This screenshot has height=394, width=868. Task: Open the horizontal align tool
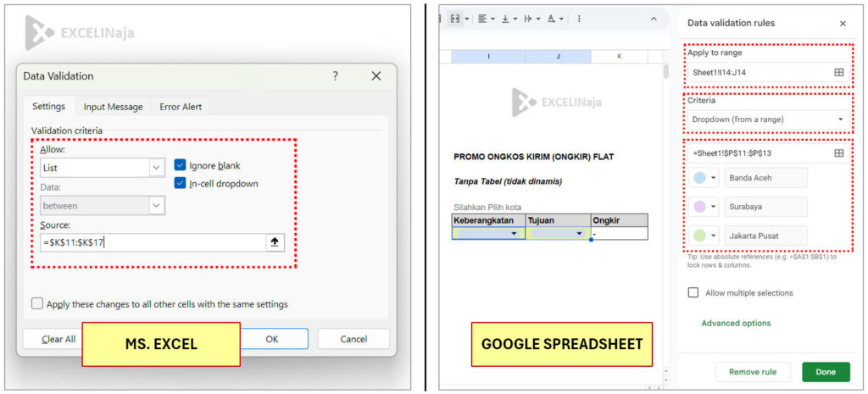(x=485, y=19)
